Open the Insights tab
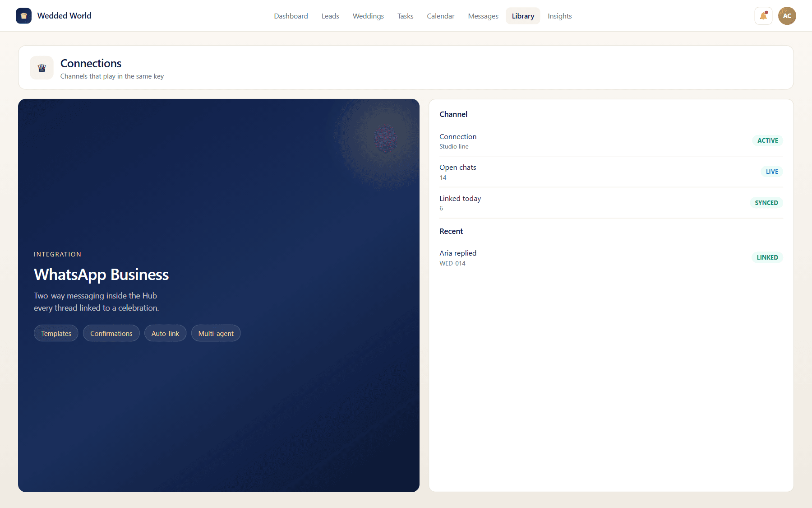 coord(560,16)
